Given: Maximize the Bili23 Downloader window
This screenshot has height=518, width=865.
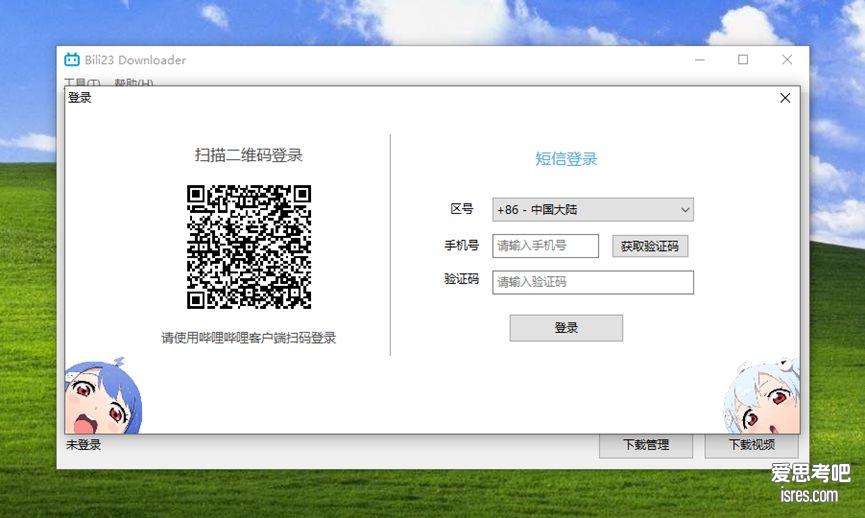Looking at the screenshot, I should click(743, 60).
